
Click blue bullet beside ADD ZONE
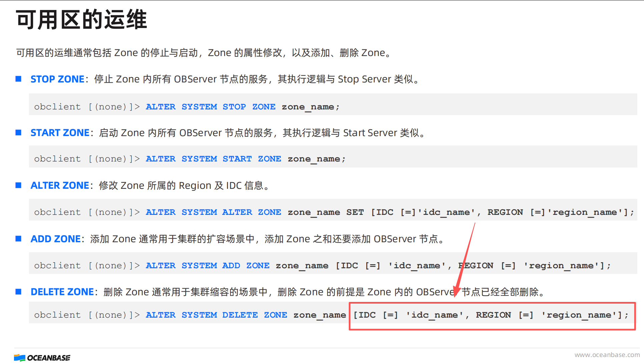pyautogui.click(x=18, y=239)
